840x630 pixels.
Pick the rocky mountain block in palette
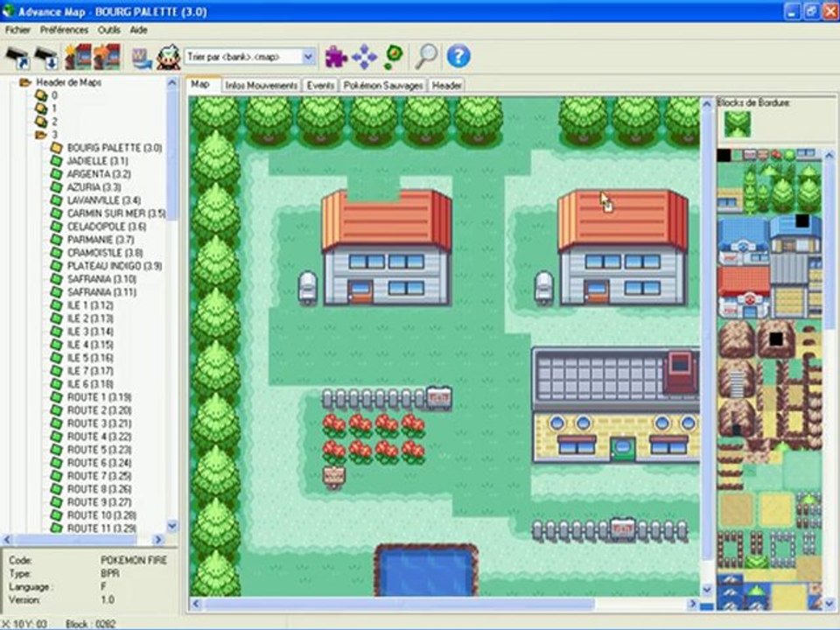[x=736, y=339]
